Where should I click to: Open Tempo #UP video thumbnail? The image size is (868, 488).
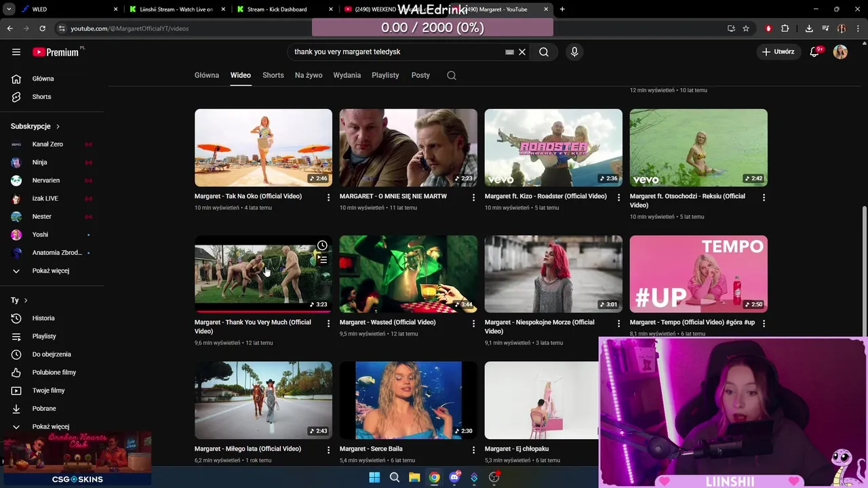pyautogui.click(x=698, y=274)
